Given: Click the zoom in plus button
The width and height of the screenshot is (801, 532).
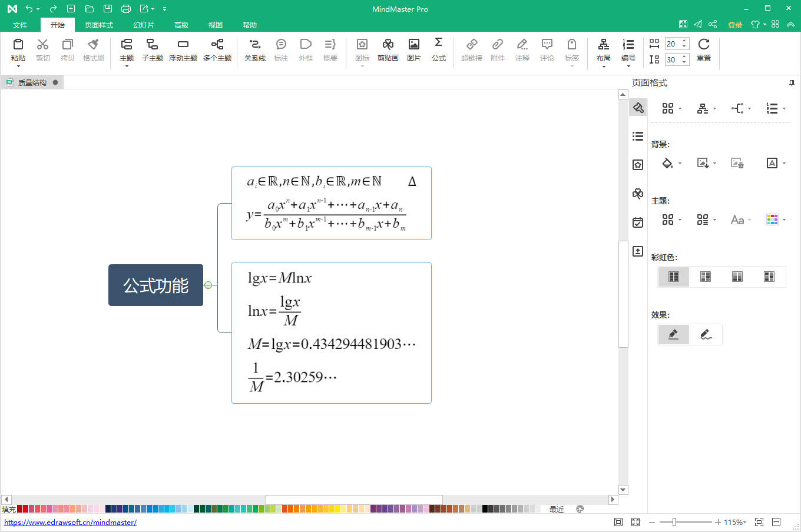Looking at the screenshot, I should coord(718,522).
